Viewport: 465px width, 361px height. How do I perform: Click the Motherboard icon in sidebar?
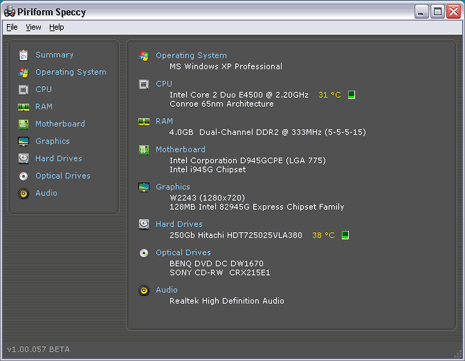[x=23, y=124]
